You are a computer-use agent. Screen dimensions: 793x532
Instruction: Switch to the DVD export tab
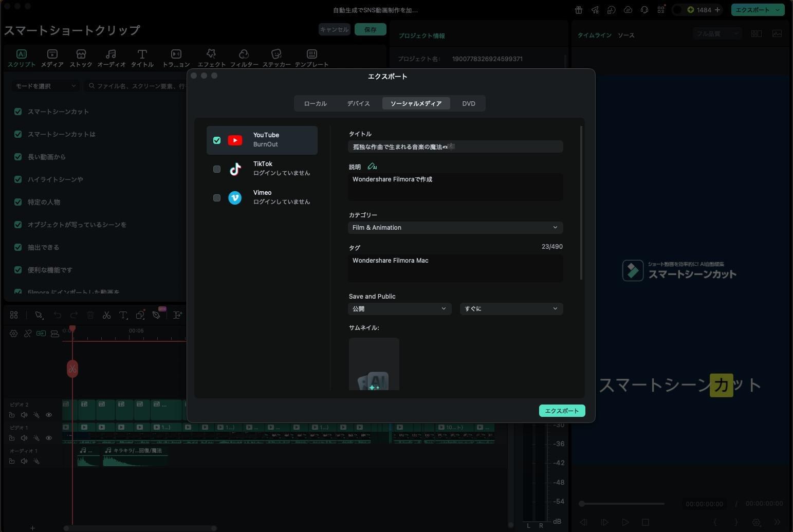click(x=469, y=103)
